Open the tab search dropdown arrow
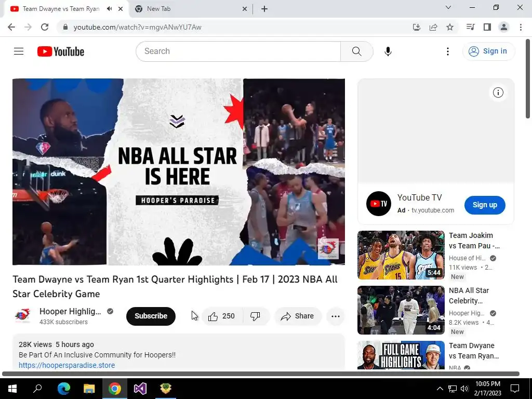 pyautogui.click(x=448, y=7)
